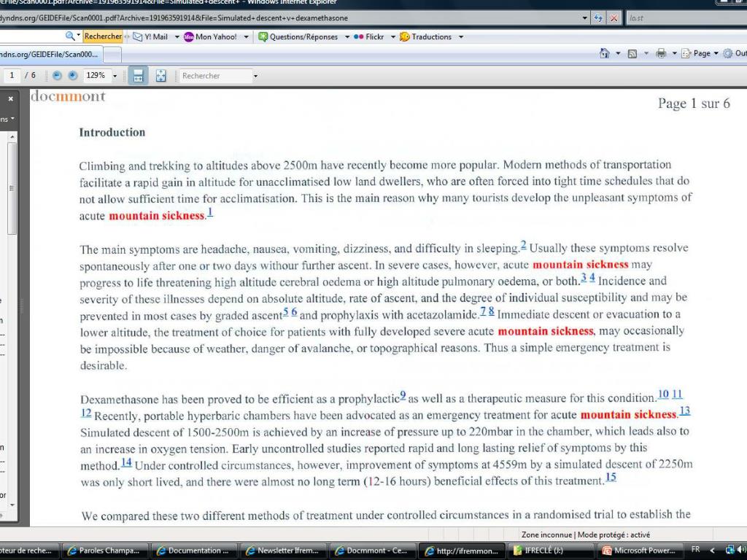Toggle the single full page view icon in PDF toolbar
The width and height of the screenshot is (747, 560).
161,75
